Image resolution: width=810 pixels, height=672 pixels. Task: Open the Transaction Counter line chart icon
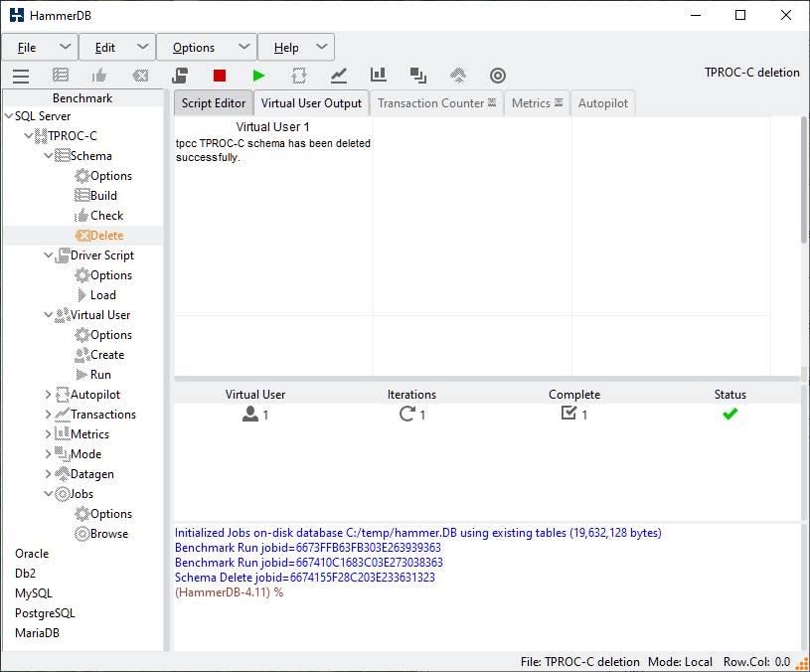(x=339, y=76)
